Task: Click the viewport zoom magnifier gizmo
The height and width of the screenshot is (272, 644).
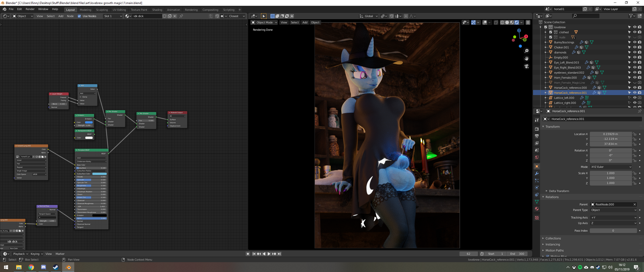Action: (x=526, y=51)
